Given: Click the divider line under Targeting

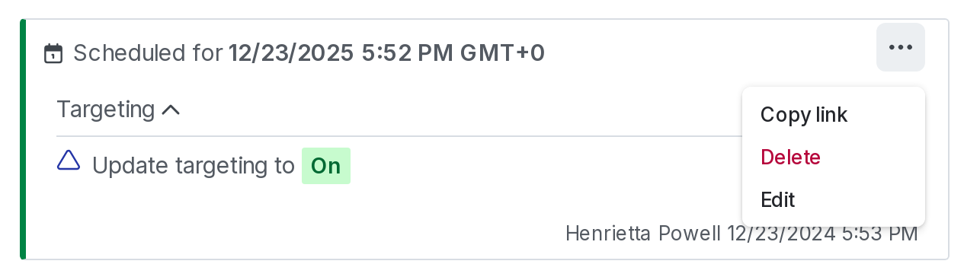Looking at the screenshot, I should (x=396, y=136).
